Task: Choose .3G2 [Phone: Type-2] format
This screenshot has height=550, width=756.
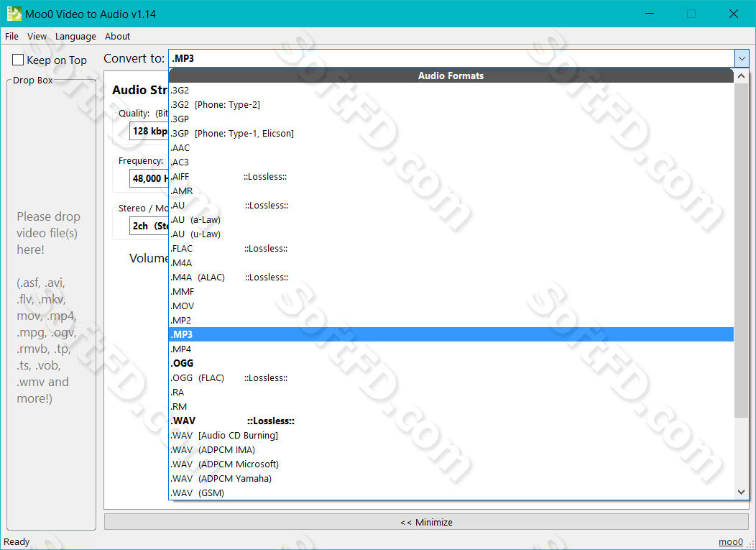Action: click(451, 105)
